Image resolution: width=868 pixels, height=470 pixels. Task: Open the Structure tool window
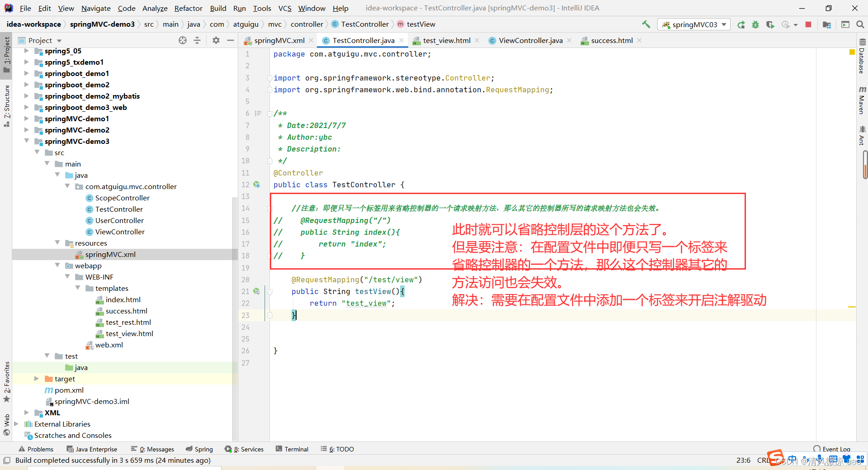click(6, 106)
